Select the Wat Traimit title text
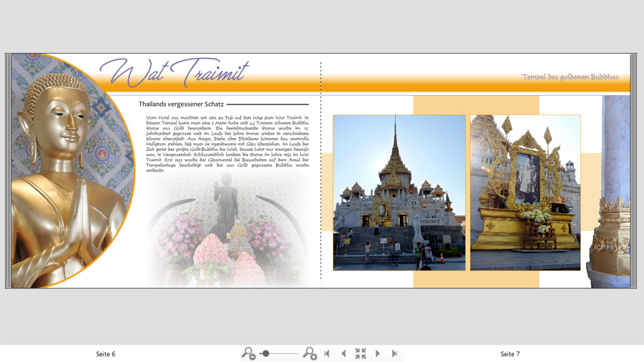 coord(174,72)
